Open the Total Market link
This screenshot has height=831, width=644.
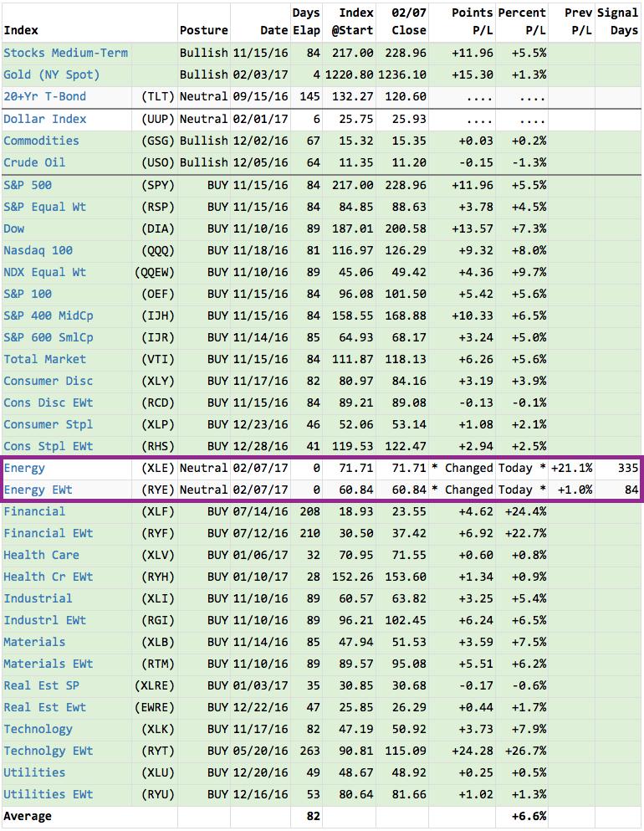(44, 359)
